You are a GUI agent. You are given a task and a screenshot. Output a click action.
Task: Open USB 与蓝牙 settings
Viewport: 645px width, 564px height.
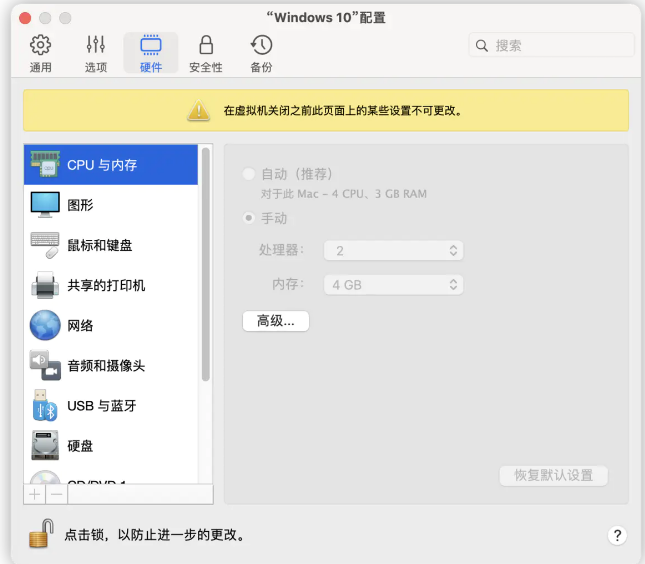[101, 406]
